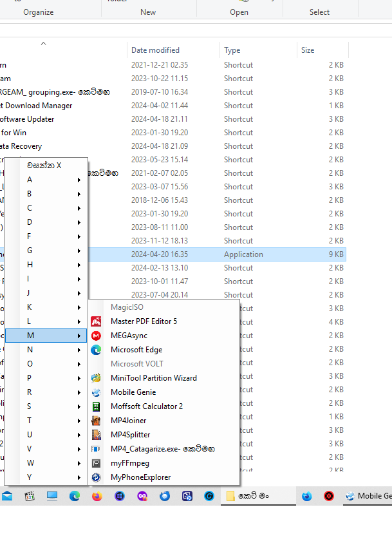Screen dimensions: 392x543
Task: Launch MP4Splitter from the submenu
Action: pyautogui.click(x=163, y=435)
